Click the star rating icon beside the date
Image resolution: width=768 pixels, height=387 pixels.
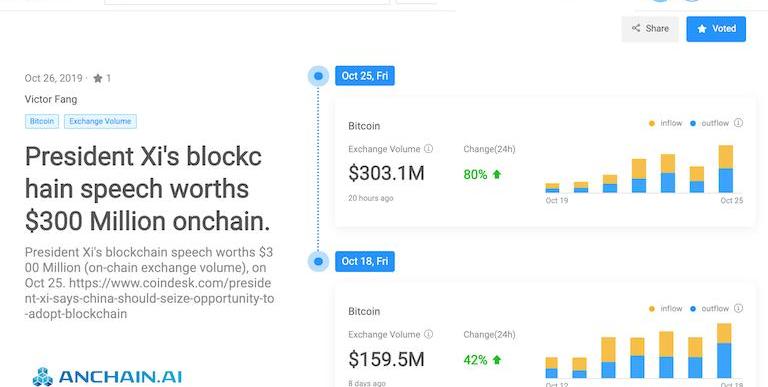(98, 78)
